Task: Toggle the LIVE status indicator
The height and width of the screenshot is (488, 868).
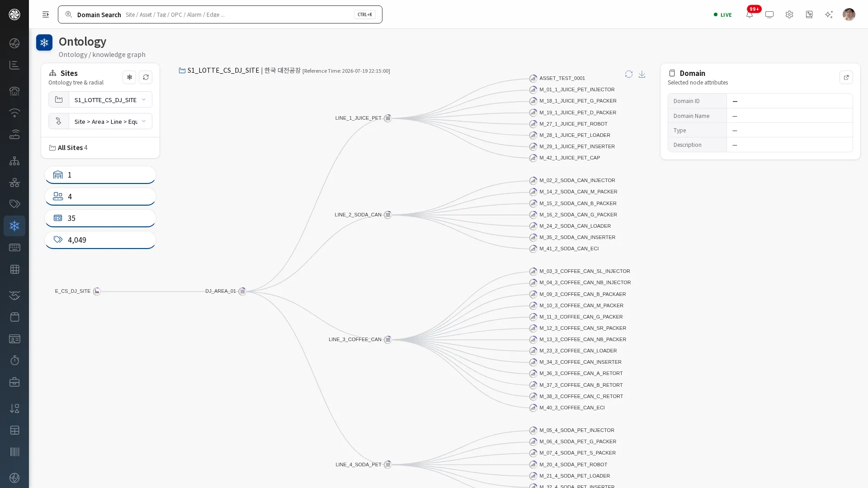Action: 723,14
